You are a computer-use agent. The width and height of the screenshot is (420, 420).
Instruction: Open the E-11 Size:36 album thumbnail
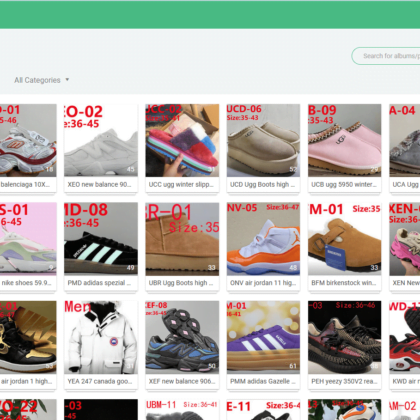(x=263, y=410)
